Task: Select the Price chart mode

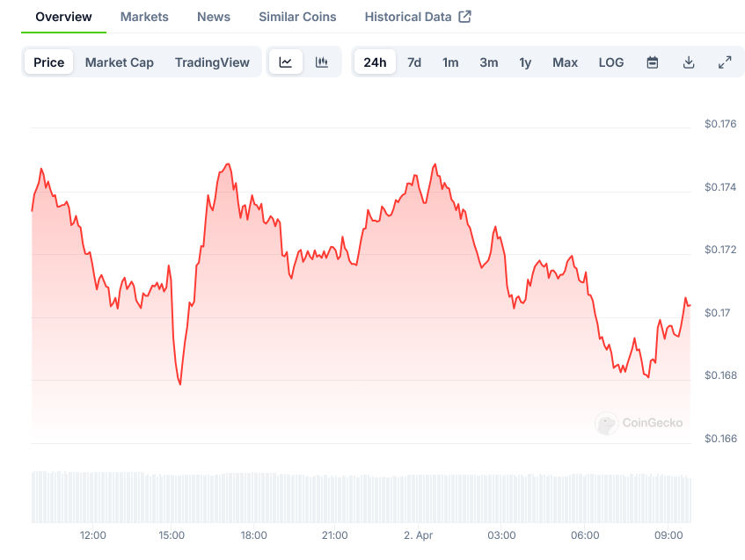Action: [49, 62]
